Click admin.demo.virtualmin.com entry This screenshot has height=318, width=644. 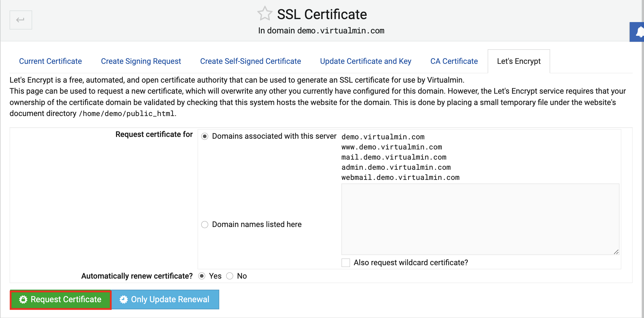pyautogui.click(x=396, y=167)
